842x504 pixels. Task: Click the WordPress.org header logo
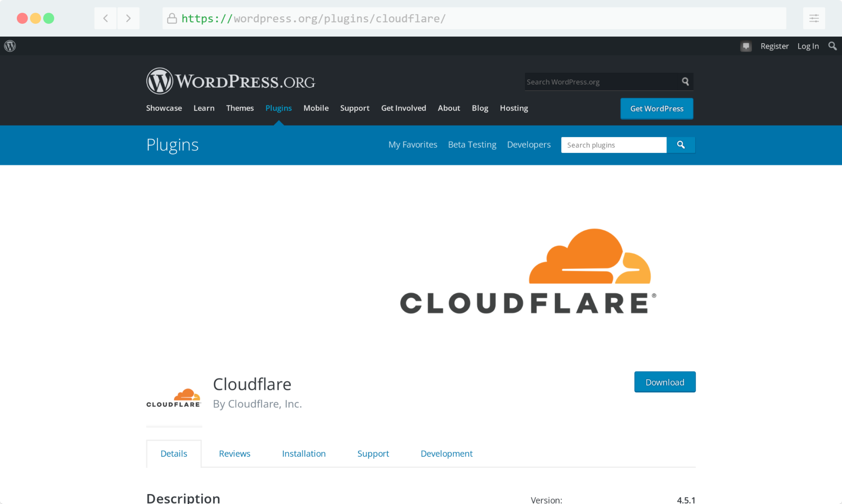tap(231, 81)
